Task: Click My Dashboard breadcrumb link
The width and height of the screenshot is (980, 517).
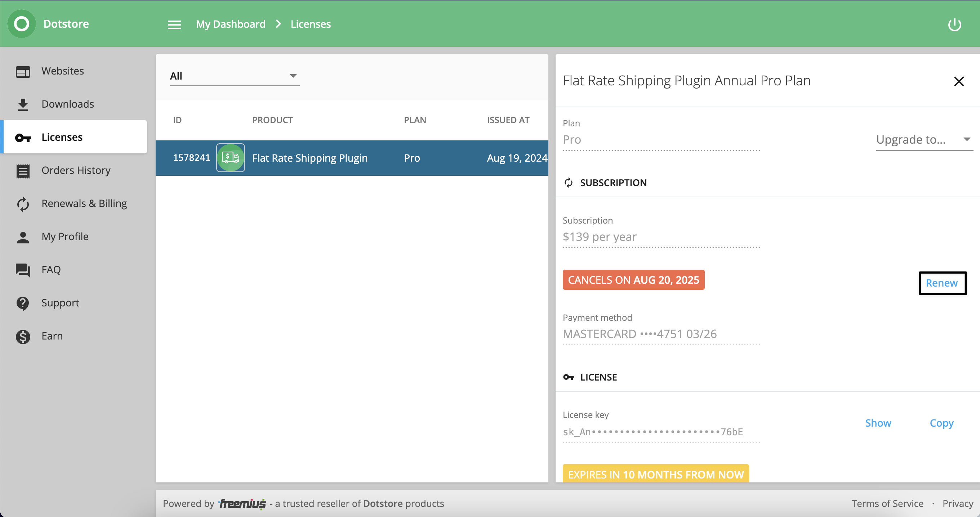Action: click(x=231, y=24)
